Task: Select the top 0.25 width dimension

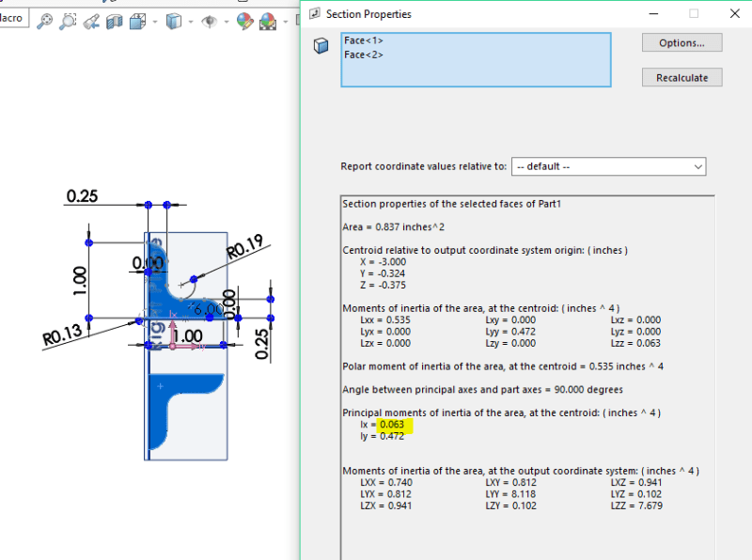Action: [82, 195]
